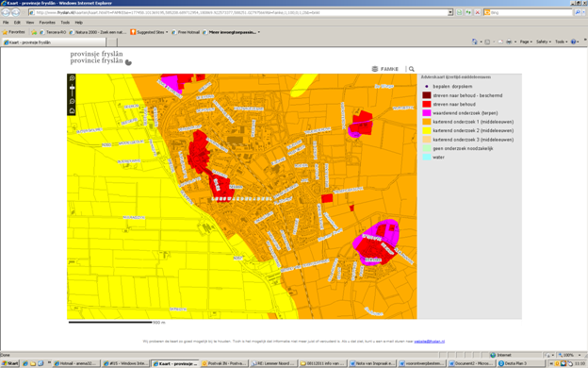Click the Refresh page icon
This screenshot has width=588, height=368.
tap(468, 12)
